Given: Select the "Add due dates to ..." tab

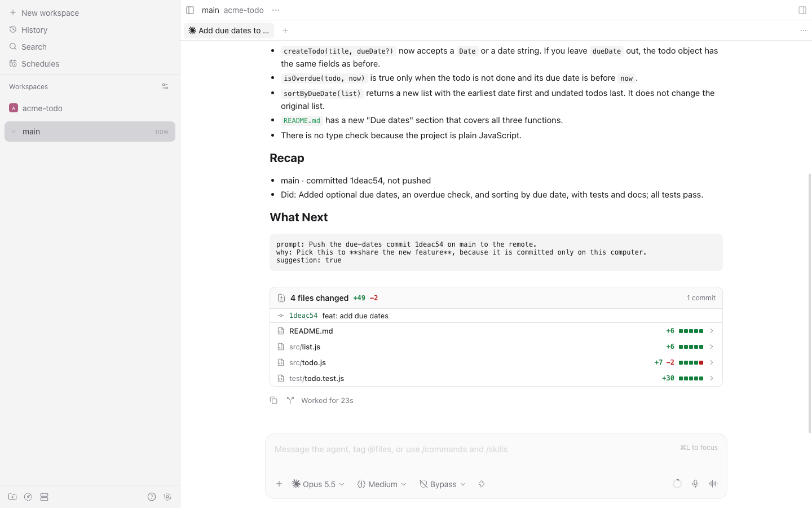Looking at the screenshot, I should [229, 30].
